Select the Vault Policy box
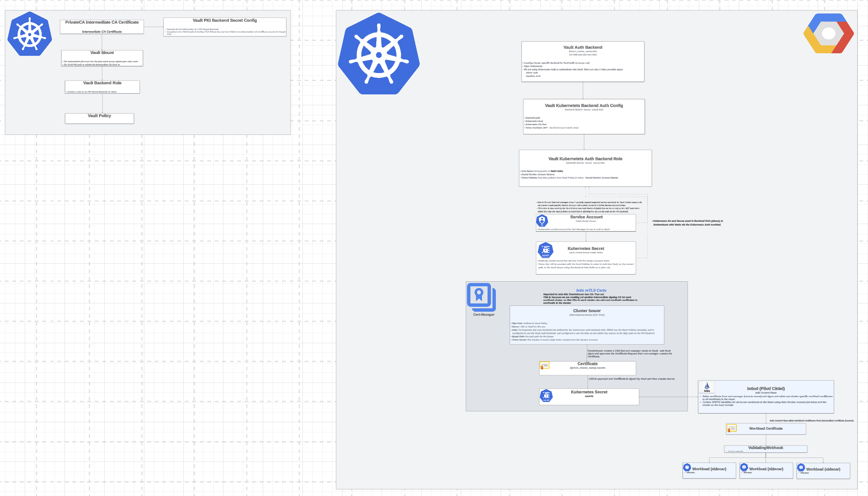Screen dimensions: 868x496 pos(99,118)
